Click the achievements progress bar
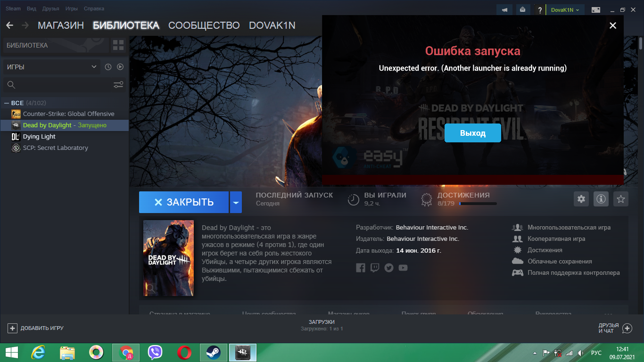 (x=478, y=204)
